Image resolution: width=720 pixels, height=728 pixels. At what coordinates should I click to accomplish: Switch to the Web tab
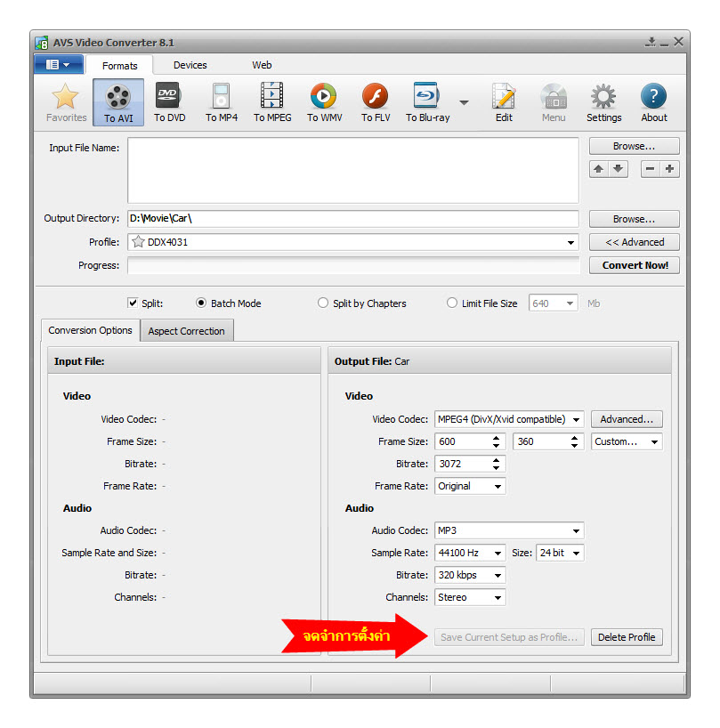coord(262,65)
